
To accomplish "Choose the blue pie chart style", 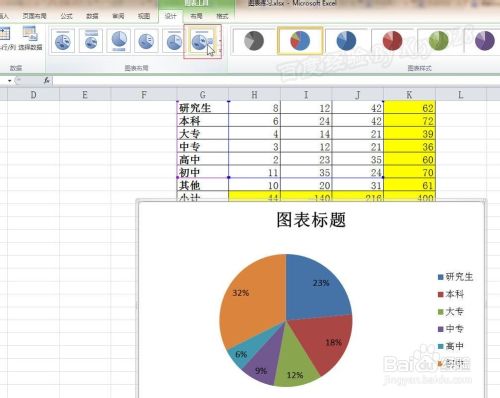I will click(x=346, y=41).
